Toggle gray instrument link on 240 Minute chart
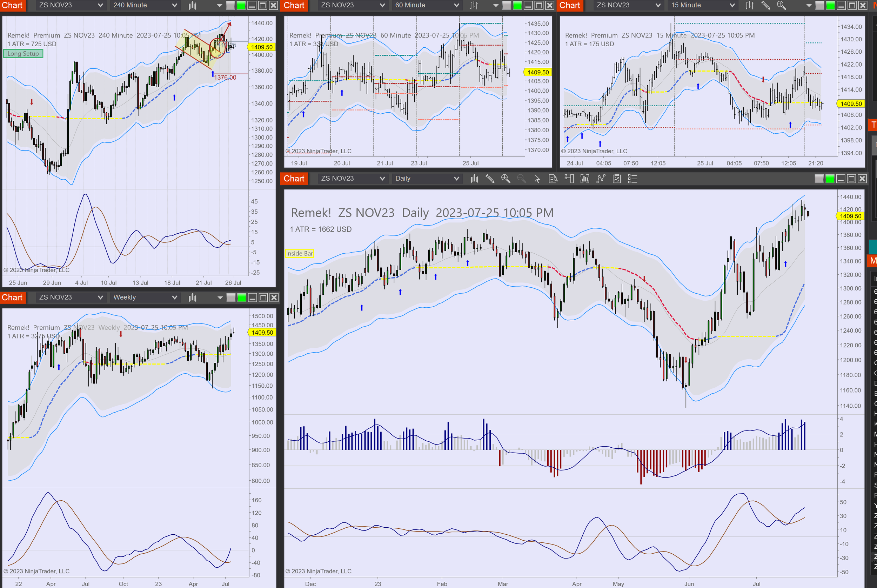877x588 pixels. coord(230,5)
